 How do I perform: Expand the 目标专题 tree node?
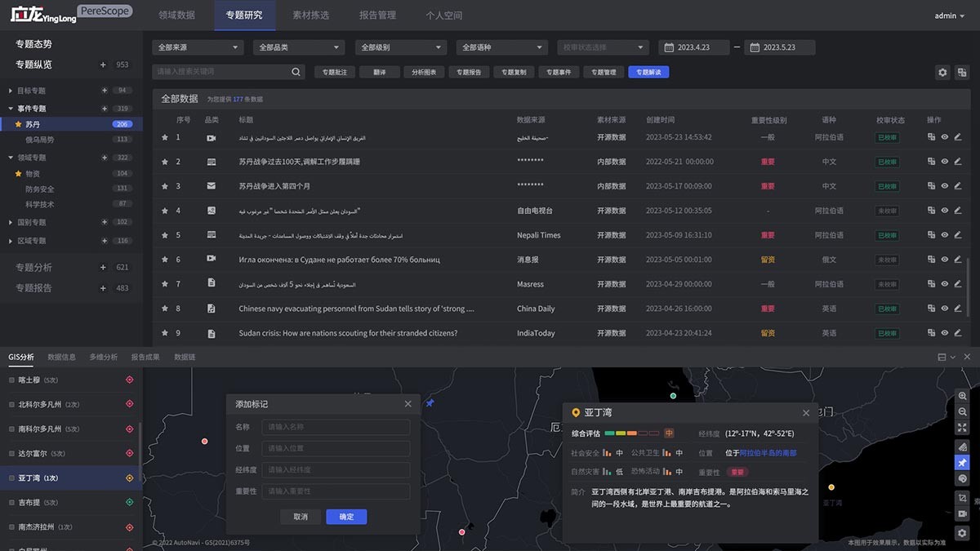(11, 91)
